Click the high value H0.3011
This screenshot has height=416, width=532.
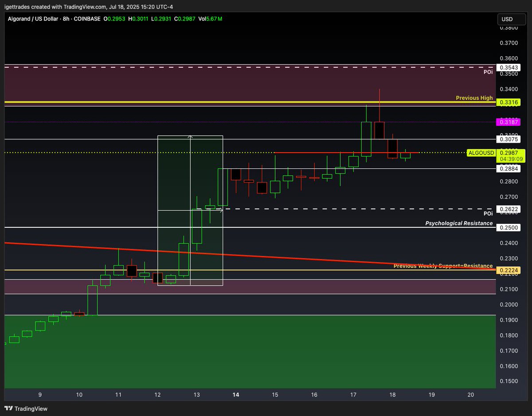(138, 19)
